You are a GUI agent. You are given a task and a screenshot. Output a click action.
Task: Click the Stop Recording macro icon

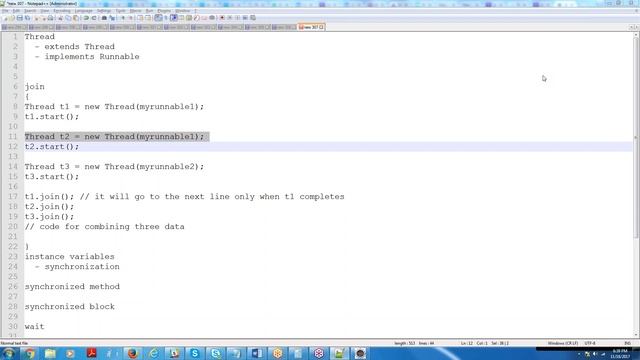click(x=229, y=18)
